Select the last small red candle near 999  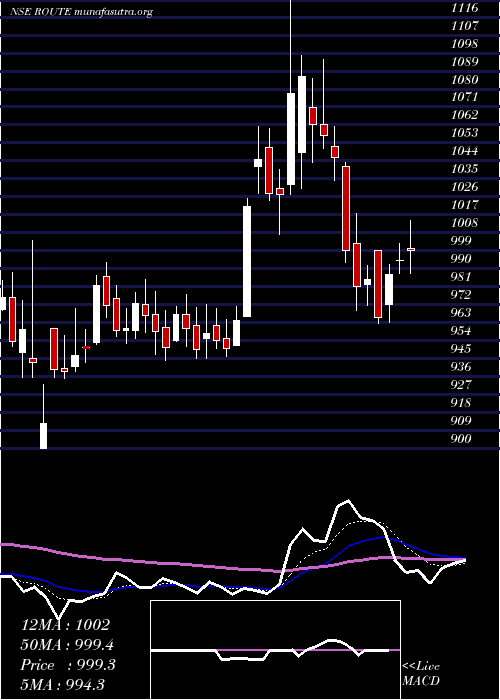coord(411,250)
